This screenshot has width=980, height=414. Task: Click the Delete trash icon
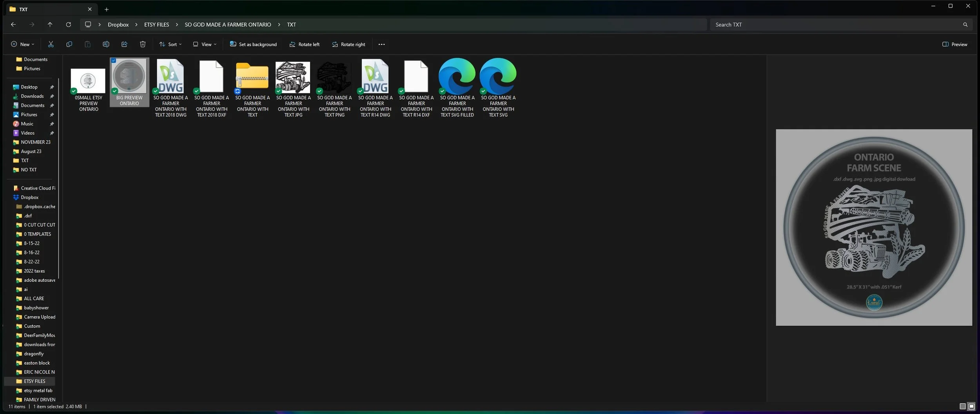pos(143,44)
